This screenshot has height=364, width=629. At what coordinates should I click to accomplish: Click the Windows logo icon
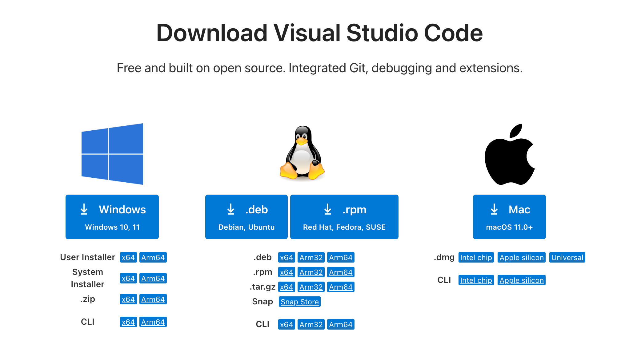[112, 154]
